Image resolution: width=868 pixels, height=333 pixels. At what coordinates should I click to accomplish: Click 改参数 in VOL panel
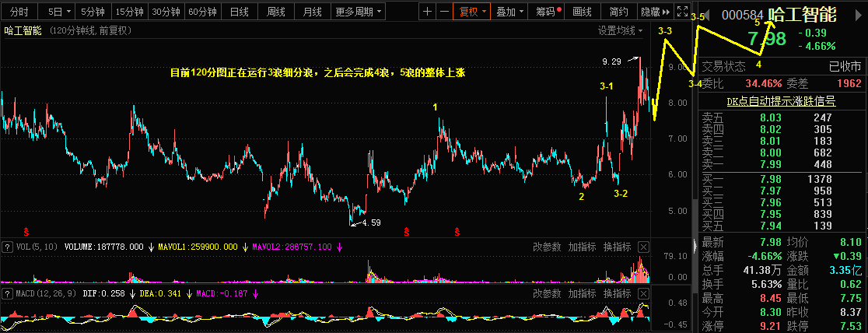(x=546, y=247)
